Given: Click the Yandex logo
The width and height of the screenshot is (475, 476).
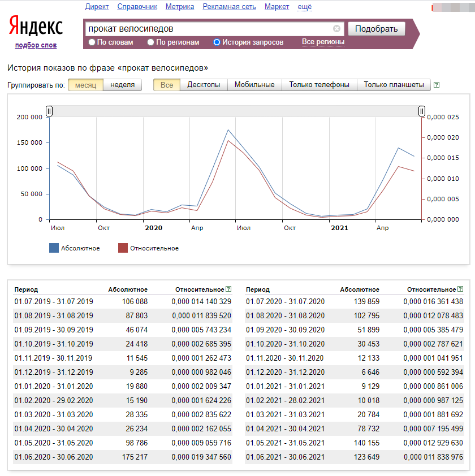Looking at the screenshot, I should coord(36,27).
